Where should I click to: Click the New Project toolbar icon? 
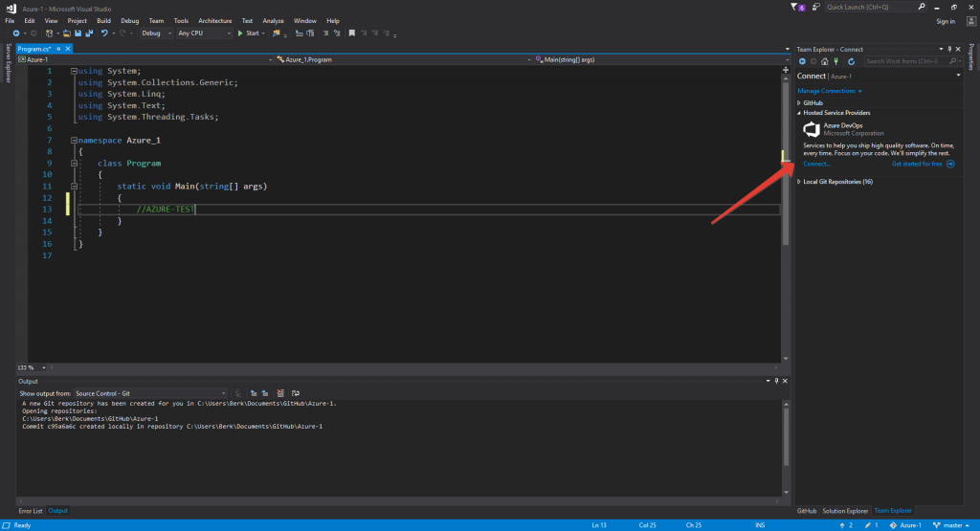click(x=49, y=33)
